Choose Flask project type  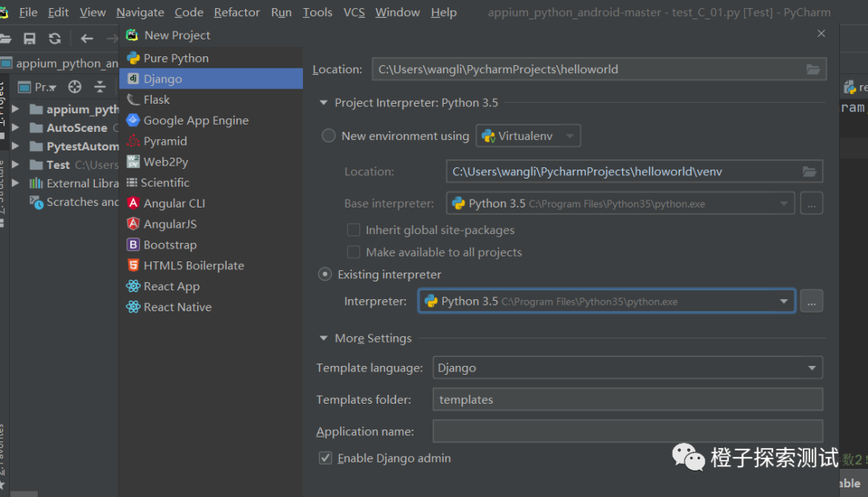pos(211,100)
